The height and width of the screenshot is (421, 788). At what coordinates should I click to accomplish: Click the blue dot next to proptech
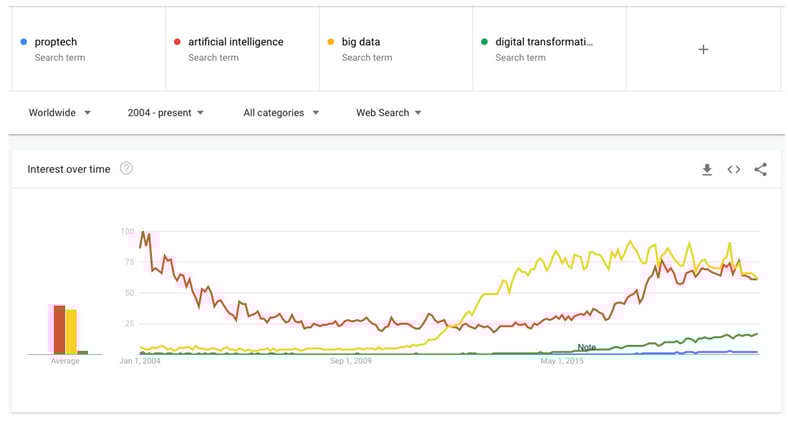point(24,42)
